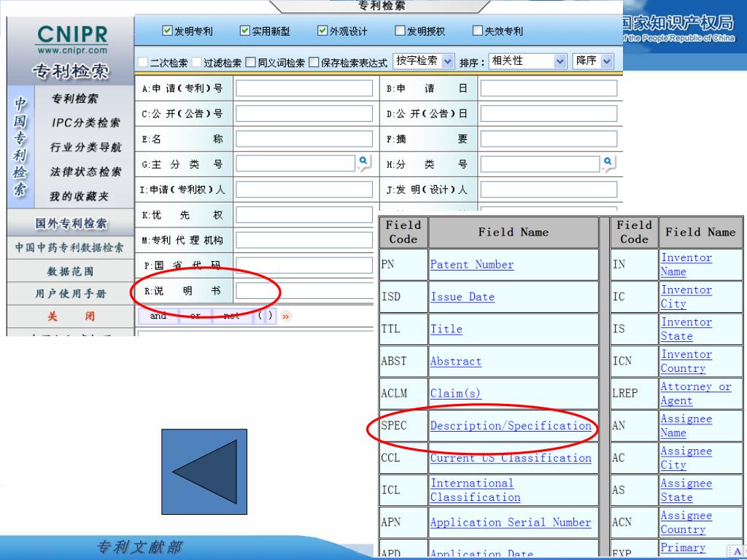Open the Inventor Name link

[686, 264]
